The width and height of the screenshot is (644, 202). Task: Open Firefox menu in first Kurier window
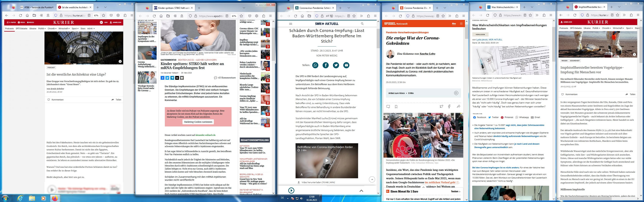coord(132,15)
